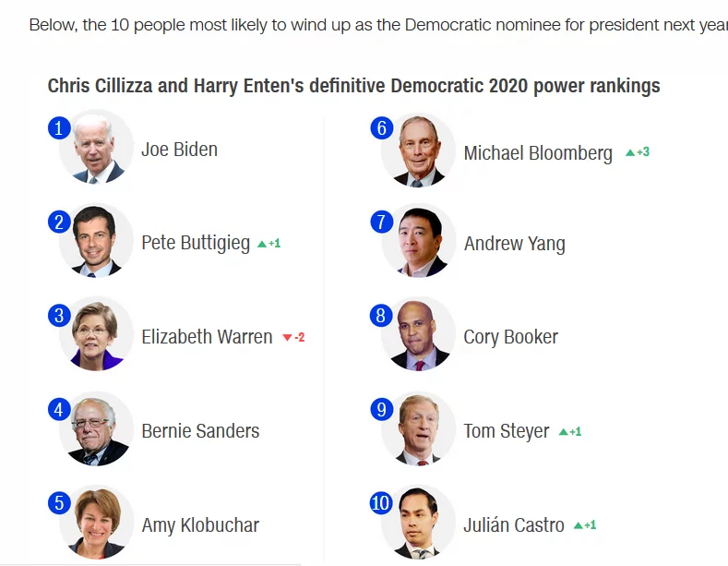Click Bernie Sanders's portrait photo
This screenshot has width=728, height=566.
coord(96,428)
